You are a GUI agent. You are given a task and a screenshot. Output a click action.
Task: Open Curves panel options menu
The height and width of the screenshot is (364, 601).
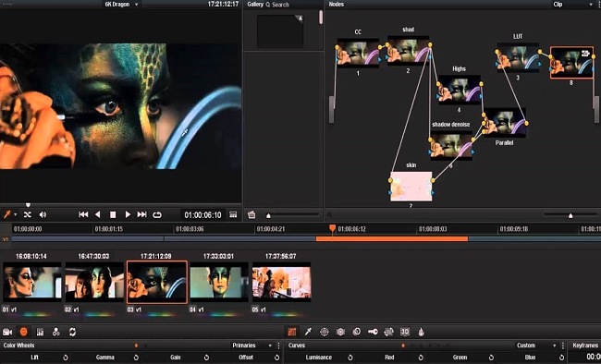[x=563, y=346]
